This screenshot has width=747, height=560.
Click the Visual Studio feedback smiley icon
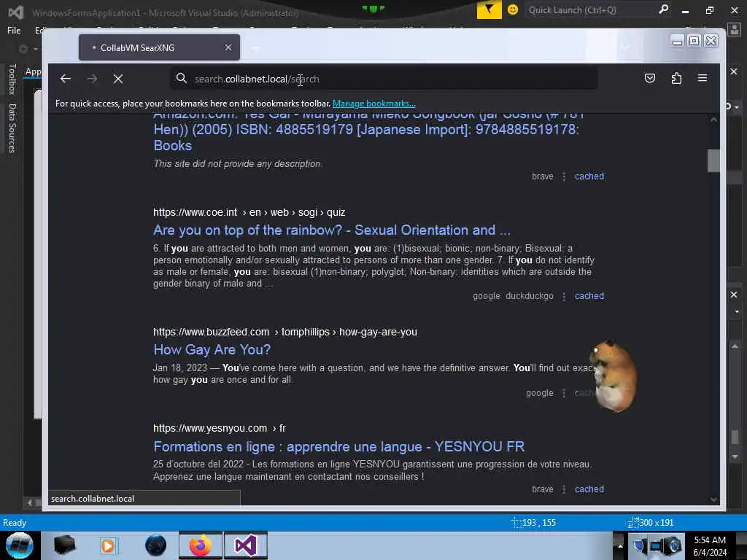point(513,9)
